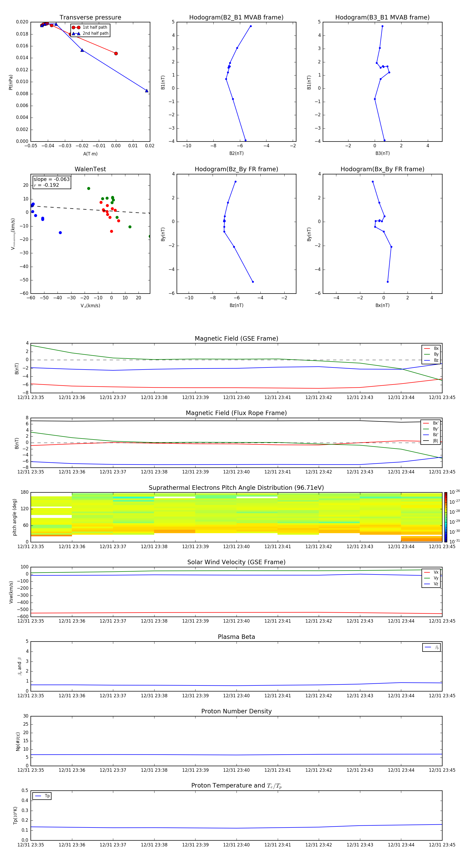Click the 'Bz' legend entry in GSE plot
The image size is (473, 868).
(431, 361)
